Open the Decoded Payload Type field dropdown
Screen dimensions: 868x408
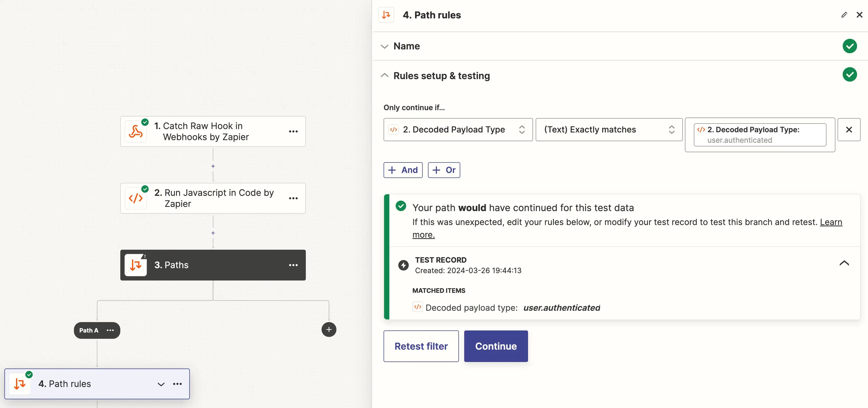pos(458,130)
